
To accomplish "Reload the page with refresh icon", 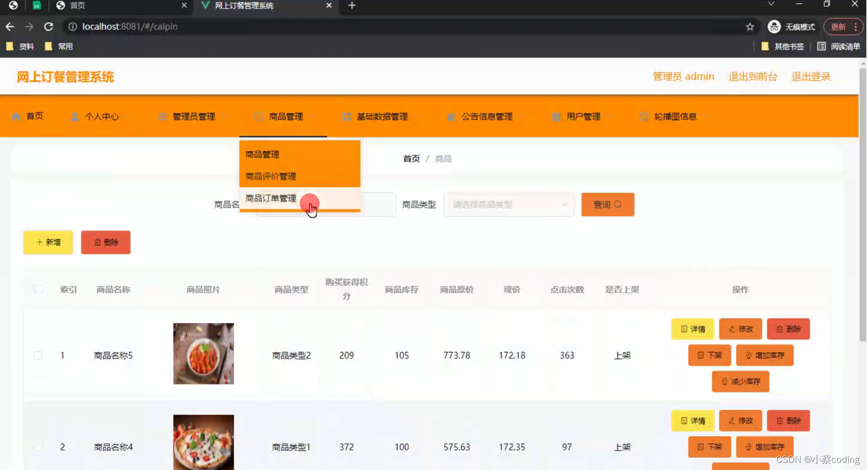I will tap(49, 27).
